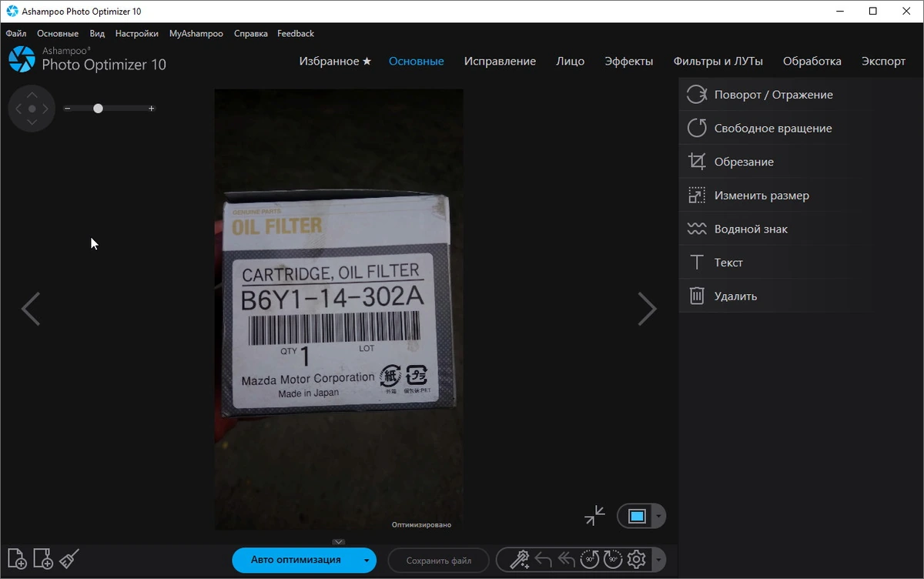Toggle the collapse view arrows icon
The image size is (924, 579).
[594, 516]
